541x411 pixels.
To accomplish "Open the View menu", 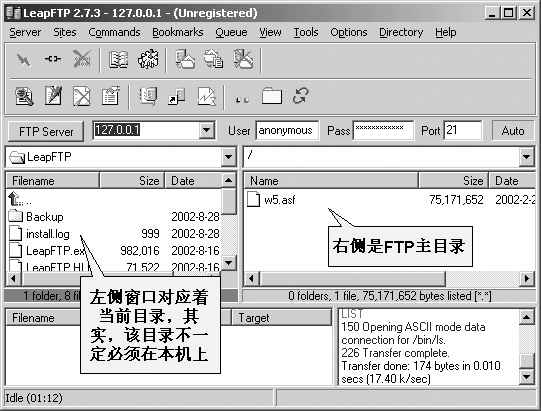I will (x=270, y=32).
